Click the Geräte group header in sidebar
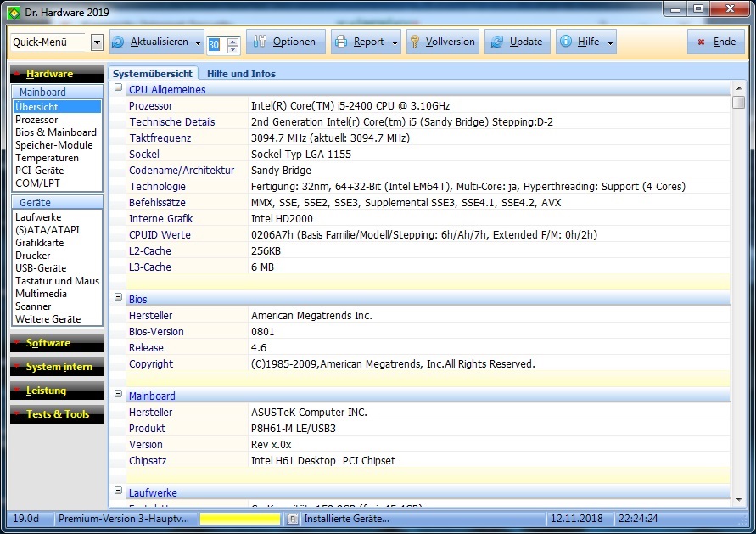756x534 pixels. tap(57, 202)
